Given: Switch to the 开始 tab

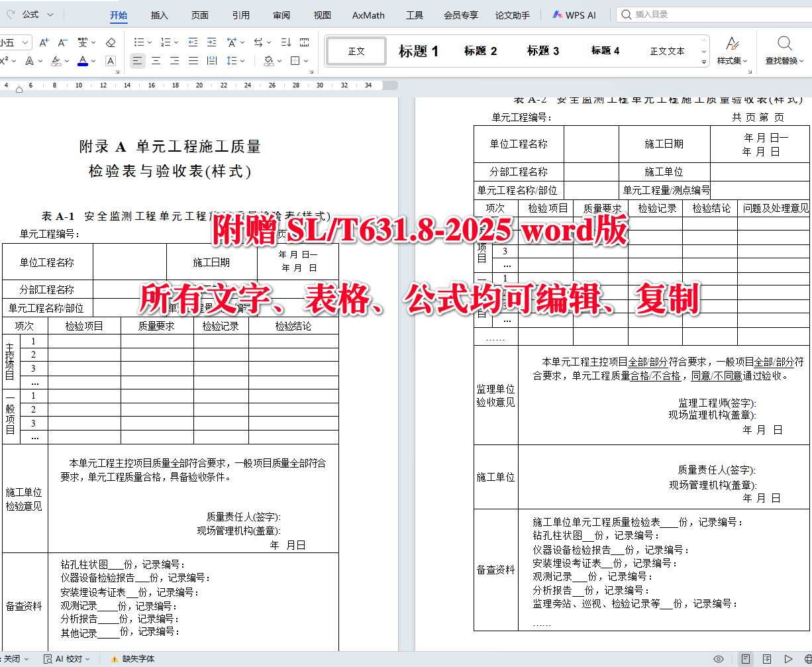Looking at the screenshot, I should (119, 15).
